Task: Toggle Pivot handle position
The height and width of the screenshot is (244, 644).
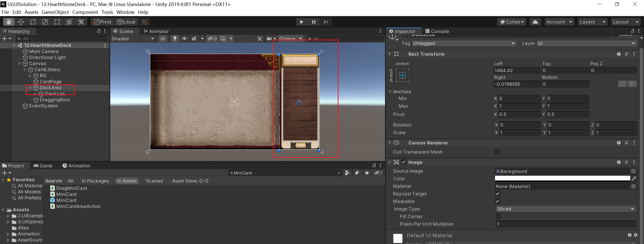Action: click(103, 22)
